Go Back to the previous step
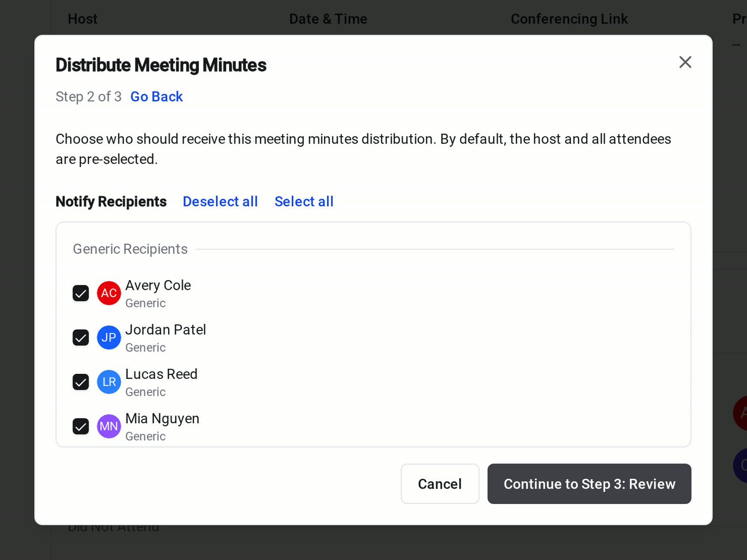 click(x=156, y=97)
